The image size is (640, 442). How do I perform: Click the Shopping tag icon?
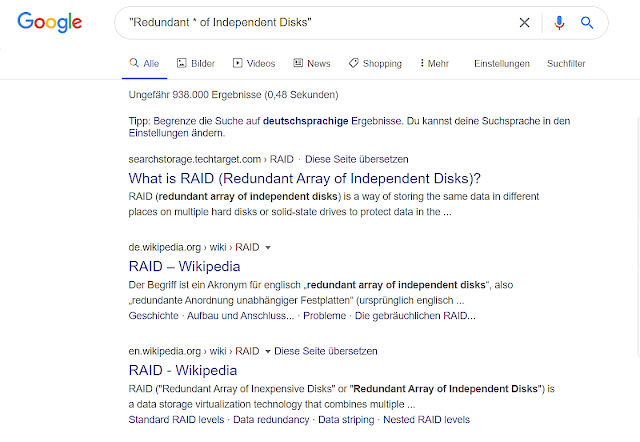[x=353, y=63]
